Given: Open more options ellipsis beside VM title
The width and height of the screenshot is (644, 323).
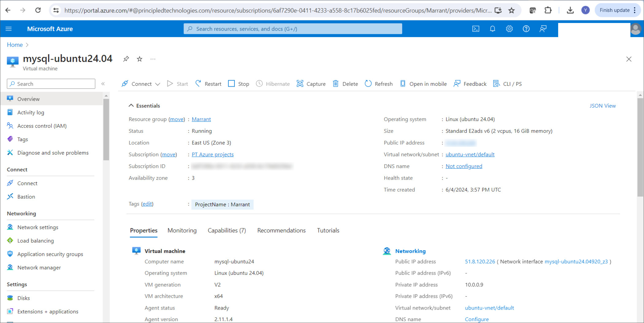Looking at the screenshot, I should 153,59.
